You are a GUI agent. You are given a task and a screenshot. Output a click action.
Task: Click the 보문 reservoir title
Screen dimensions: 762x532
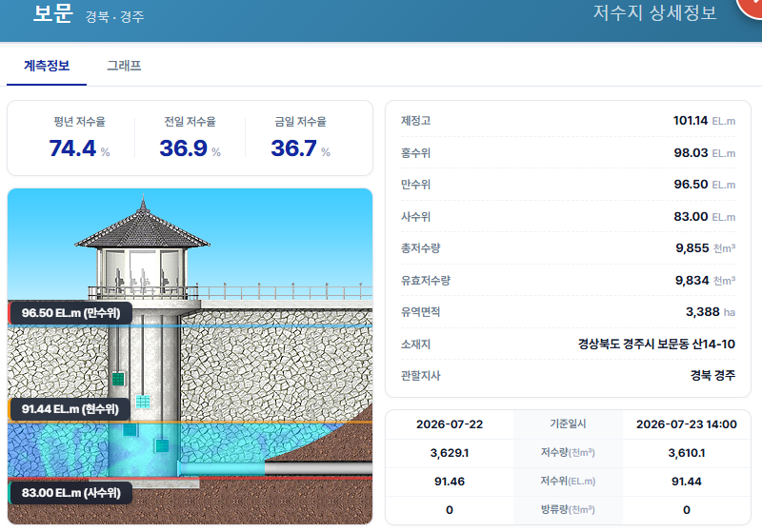click(x=53, y=13)
